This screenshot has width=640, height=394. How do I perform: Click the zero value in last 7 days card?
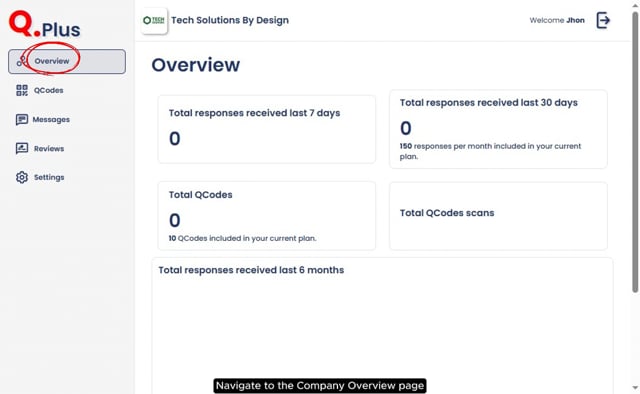coord(175,139)
